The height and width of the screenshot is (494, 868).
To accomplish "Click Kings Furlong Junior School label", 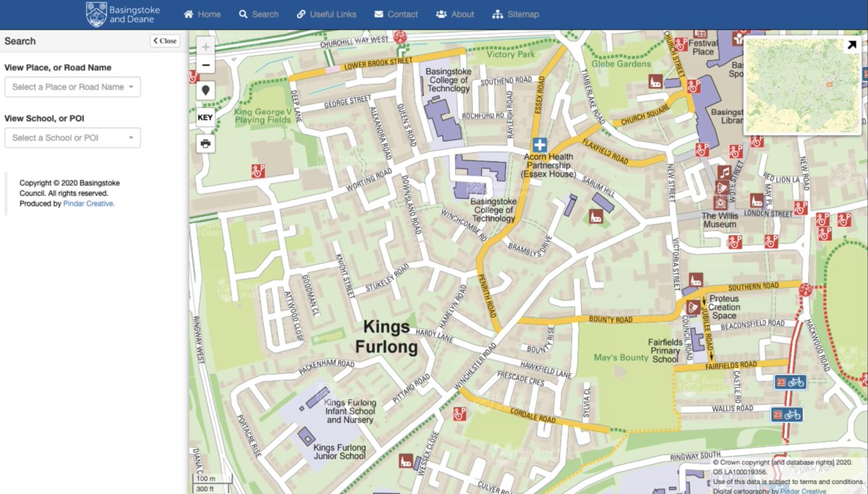I will click(x=339, y=451).
